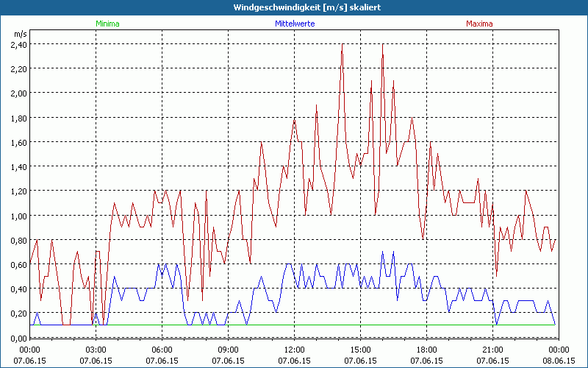
Task: Click the 06:00 time axis label
Action: [162, 350]
